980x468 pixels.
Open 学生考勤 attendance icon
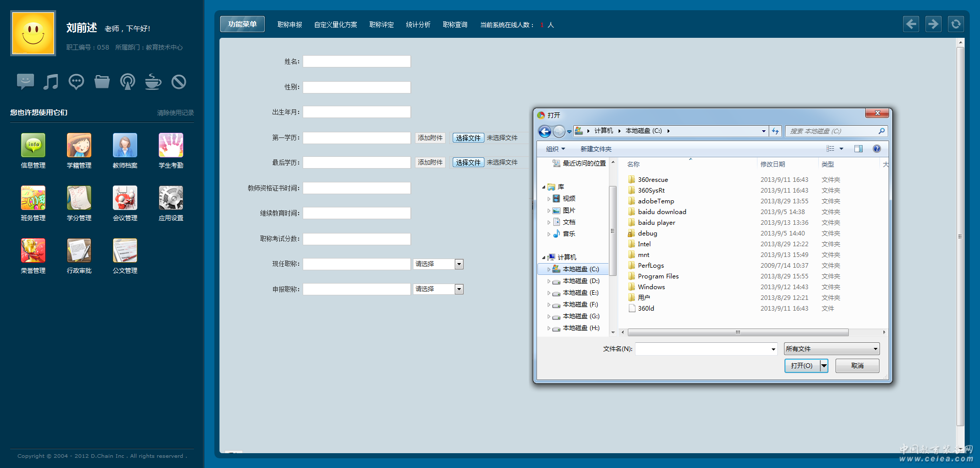coord(171,146)
